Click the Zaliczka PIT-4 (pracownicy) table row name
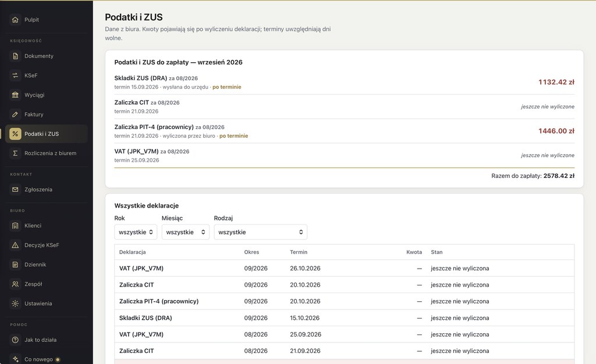The image size is (596, 364). 159,301
